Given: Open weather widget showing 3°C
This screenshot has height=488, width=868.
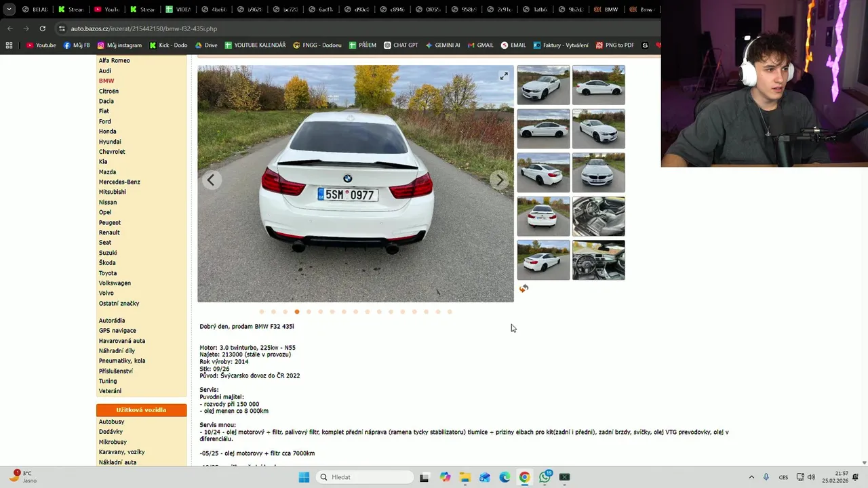Looking at the screenshot, I should tap(22, 476).
